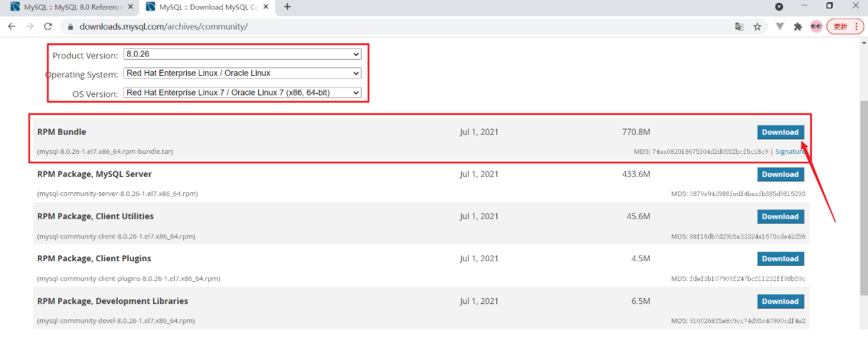This screenshot has height=337, width=868.
Task: Open the OS Version dropdown
Action: pos(242,93)
